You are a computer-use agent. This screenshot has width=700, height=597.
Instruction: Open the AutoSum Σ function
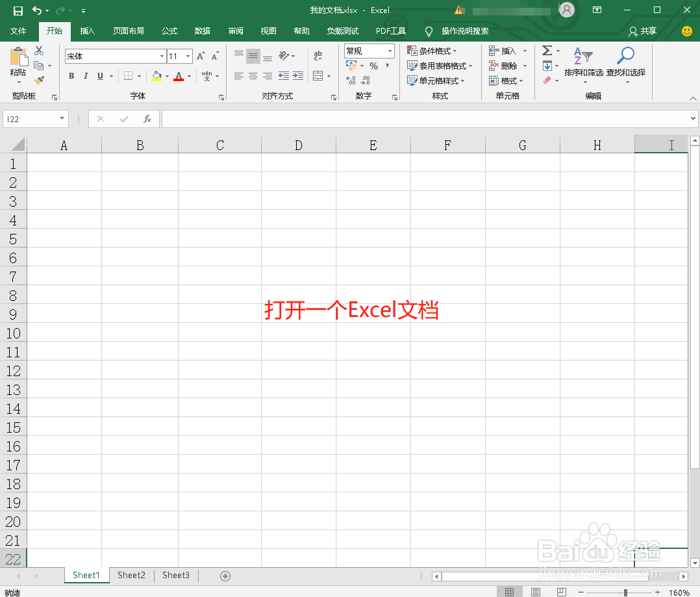(x=547, y=50)
